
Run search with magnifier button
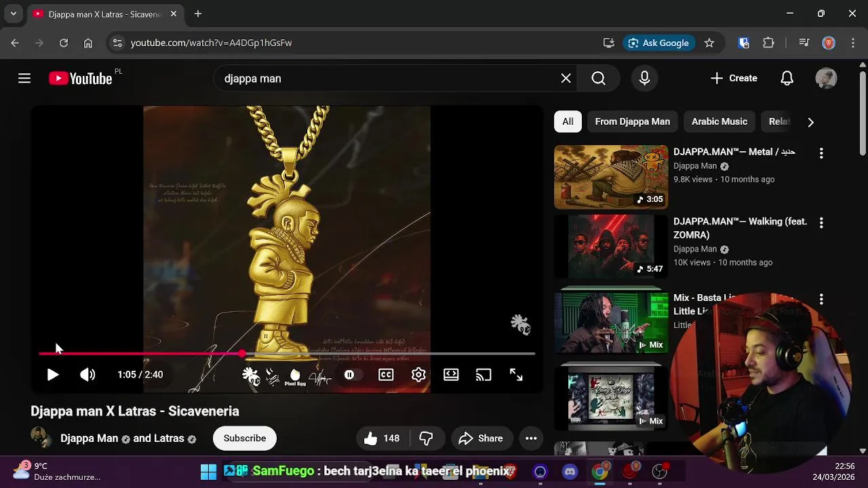[599, 79]
